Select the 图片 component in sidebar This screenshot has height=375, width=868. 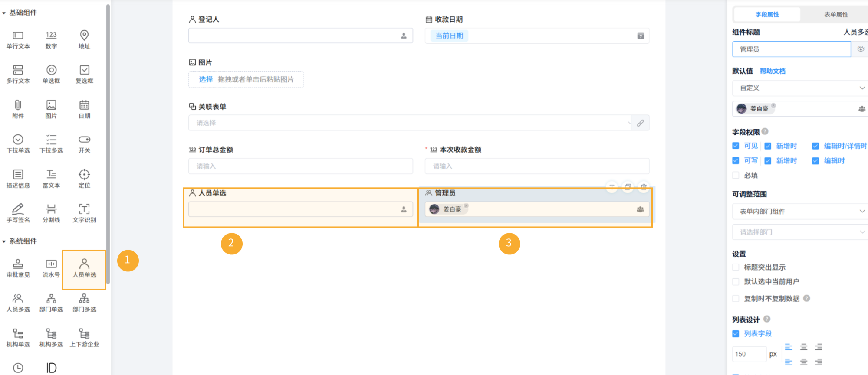pos(51,110)
